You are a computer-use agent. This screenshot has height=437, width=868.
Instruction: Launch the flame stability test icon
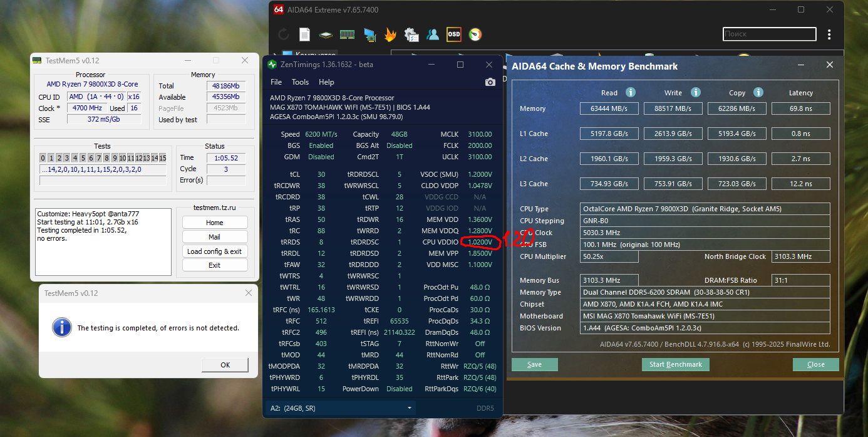pyautogui.click(x=390, y=34)
